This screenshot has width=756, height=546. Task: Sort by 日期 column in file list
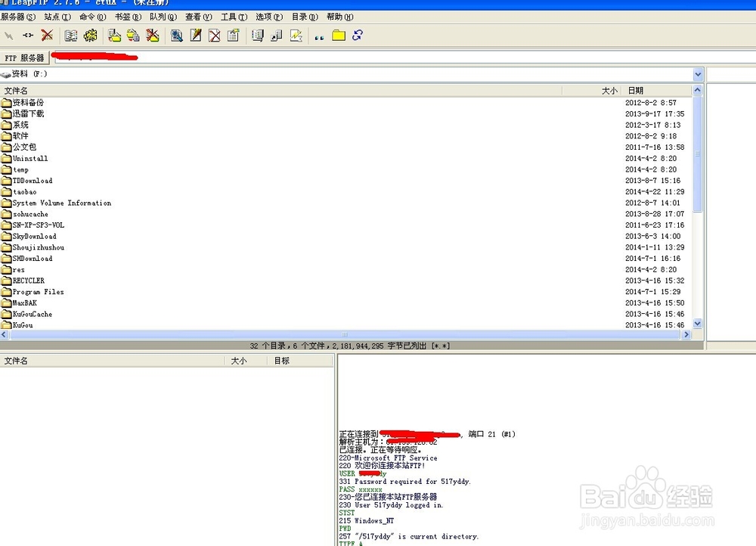coord(656,91)
